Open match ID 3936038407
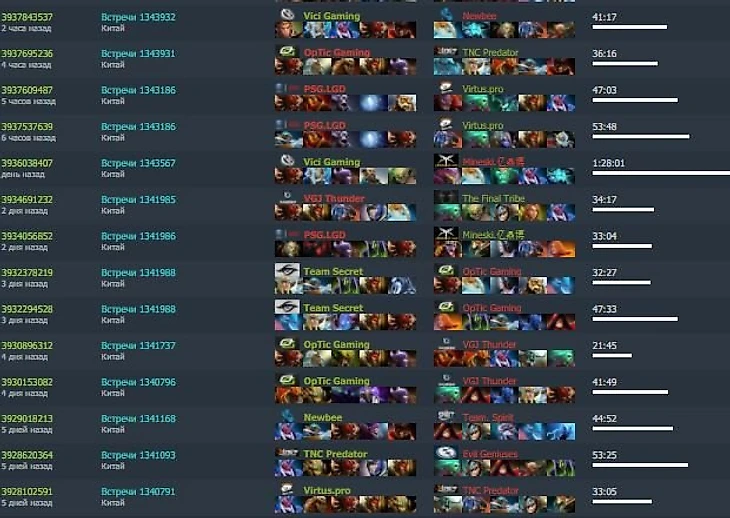730x518 pixels. coord(27,163)
